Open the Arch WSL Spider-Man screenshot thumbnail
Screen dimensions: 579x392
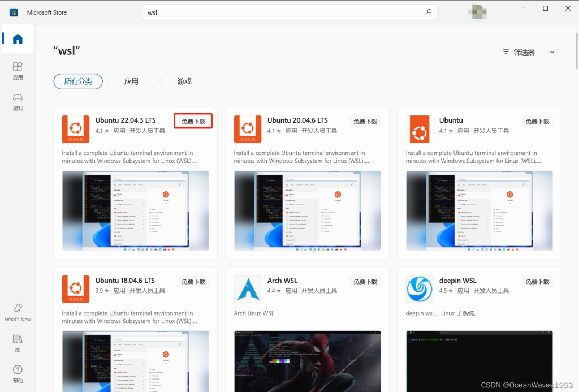[x=307, y=361]
